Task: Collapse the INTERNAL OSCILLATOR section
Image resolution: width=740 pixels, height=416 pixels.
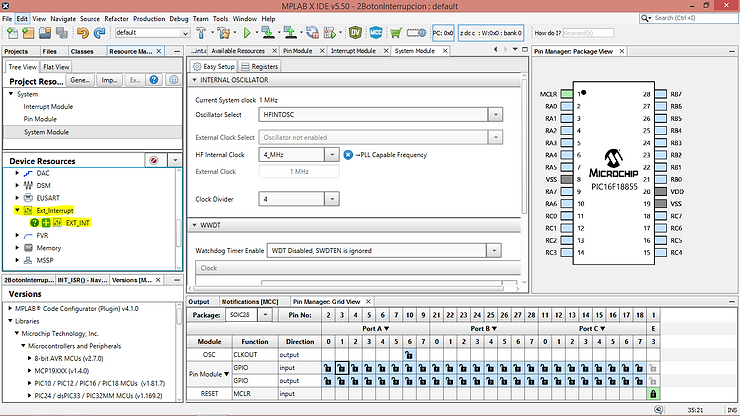Action: pos(194,80)
